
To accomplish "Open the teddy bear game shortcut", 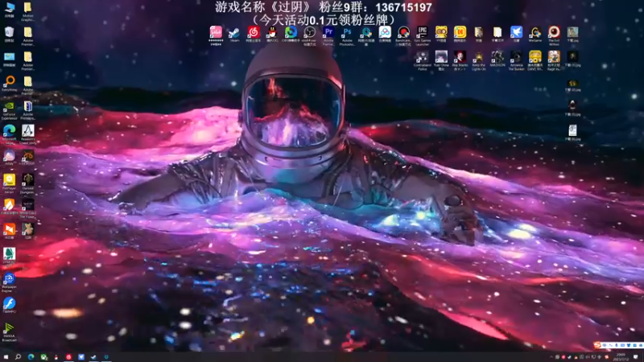I will coord(28,231).
